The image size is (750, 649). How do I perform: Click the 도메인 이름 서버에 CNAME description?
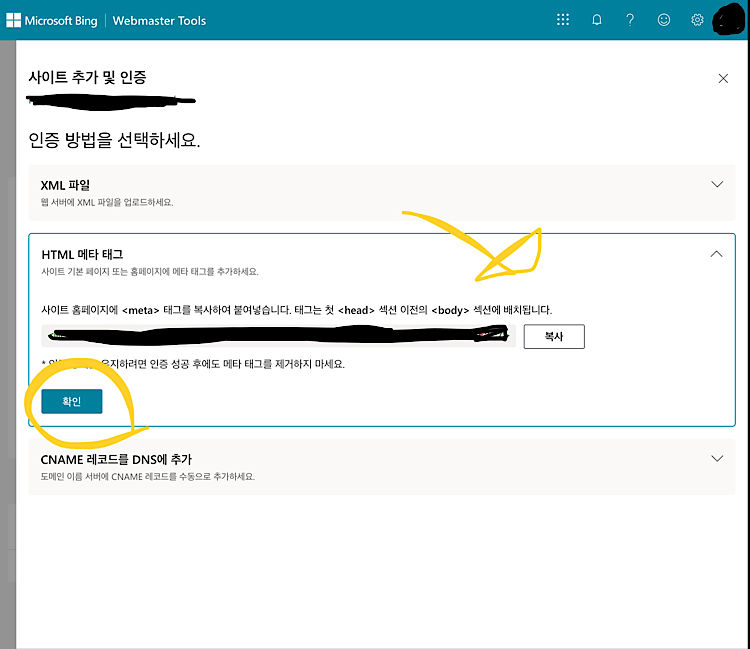pyautogui.click(x=148, y=477)
